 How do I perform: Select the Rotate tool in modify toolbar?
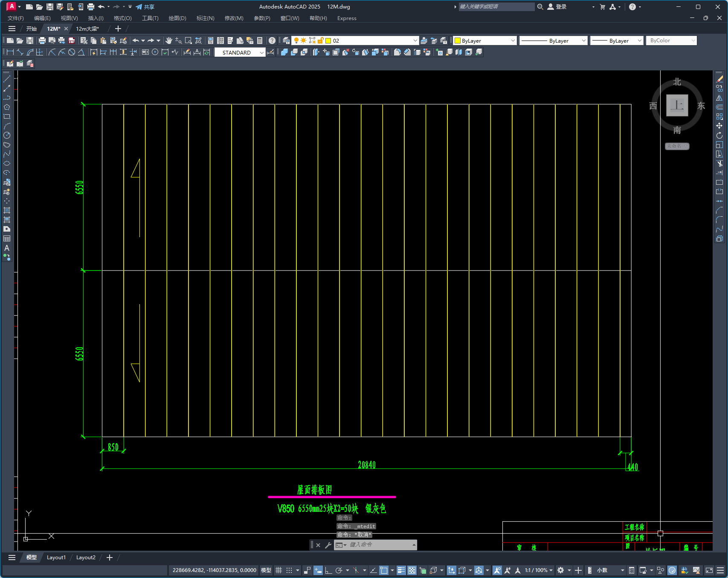coord(719,135)
